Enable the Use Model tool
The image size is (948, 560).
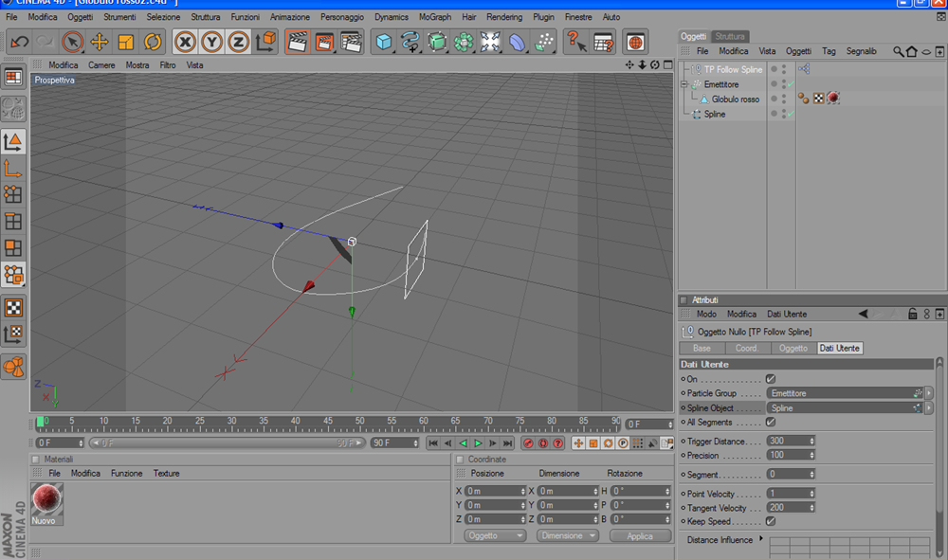point(13,141)
